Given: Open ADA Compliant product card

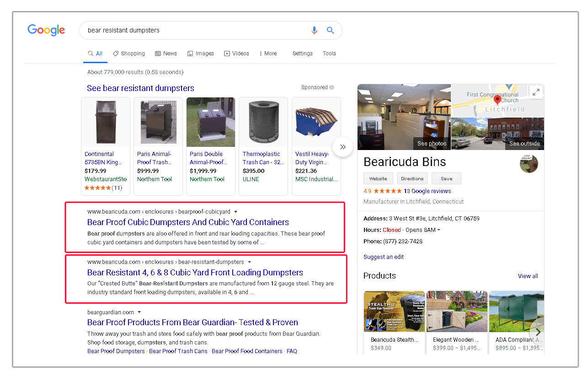Looking at the screenshot, I should tap(517, 322).
